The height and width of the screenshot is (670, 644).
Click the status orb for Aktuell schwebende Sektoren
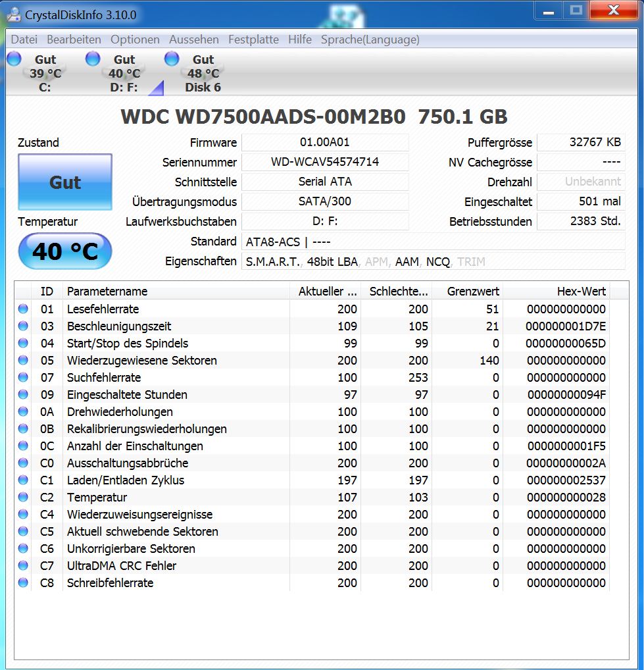coord(23,531)
